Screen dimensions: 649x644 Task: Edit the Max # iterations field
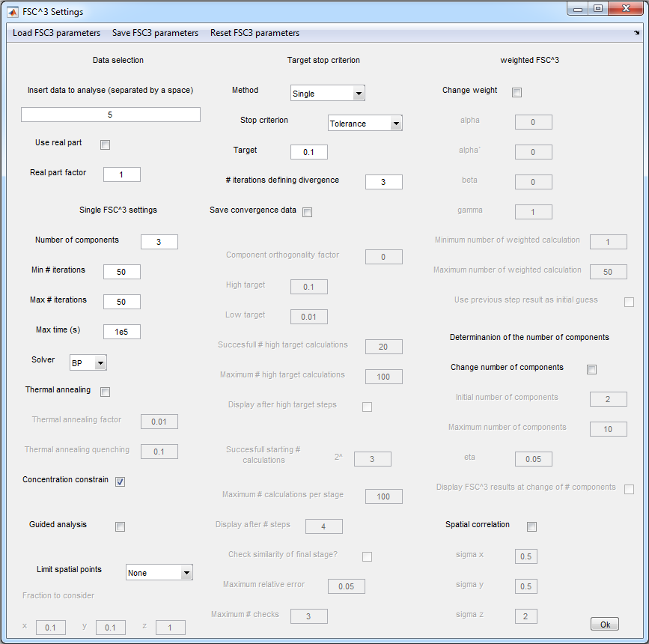(x=122, y=302)
